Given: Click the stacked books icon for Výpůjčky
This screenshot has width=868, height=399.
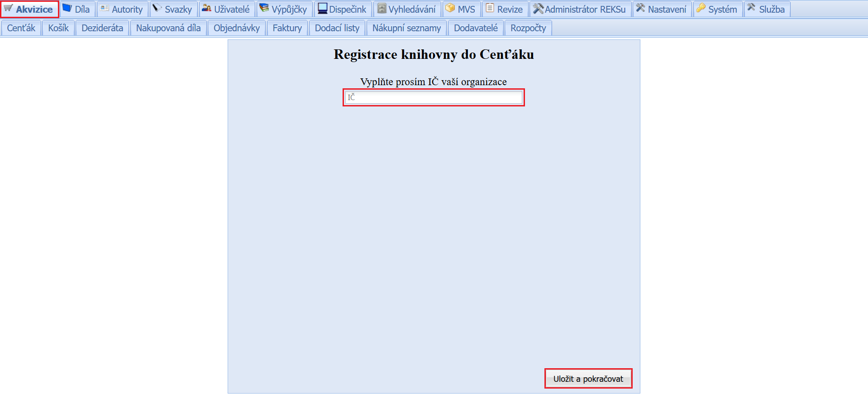Looking at the screenshot, I should point(264,8).
